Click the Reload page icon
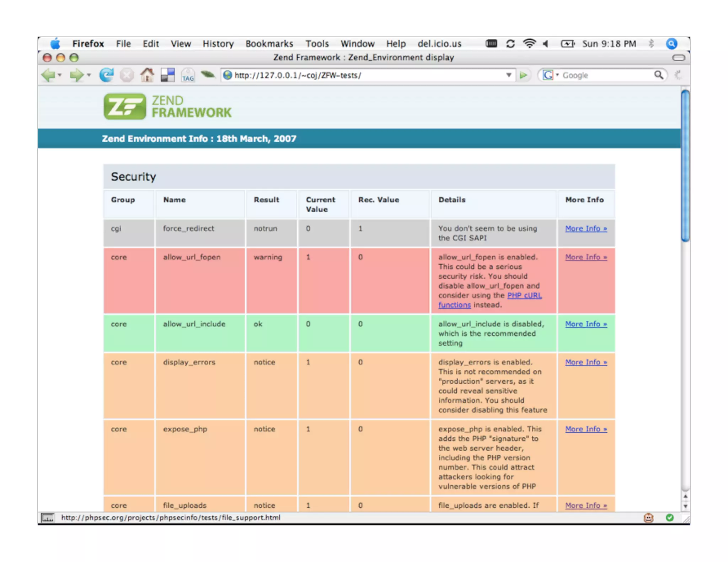 (106, 75)
